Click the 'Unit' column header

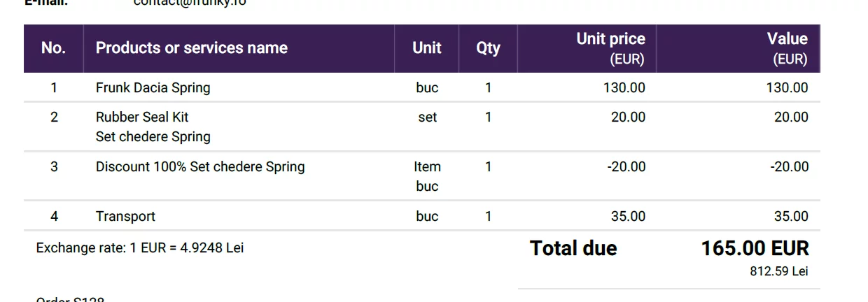(x=427, y=48)
